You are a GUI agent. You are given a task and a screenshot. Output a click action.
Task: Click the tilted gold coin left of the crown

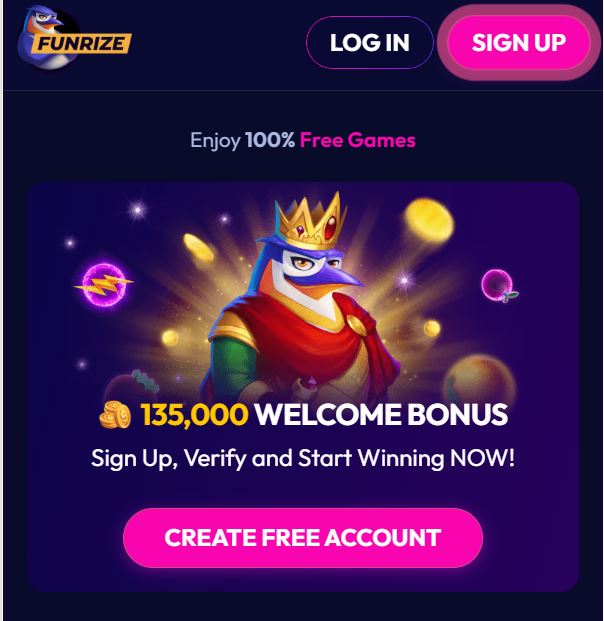199,247
